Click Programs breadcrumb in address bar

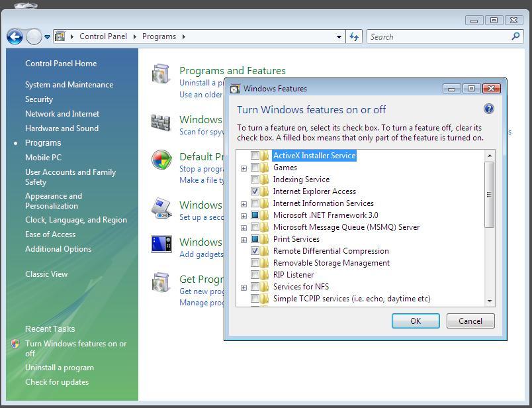[159, 36]
